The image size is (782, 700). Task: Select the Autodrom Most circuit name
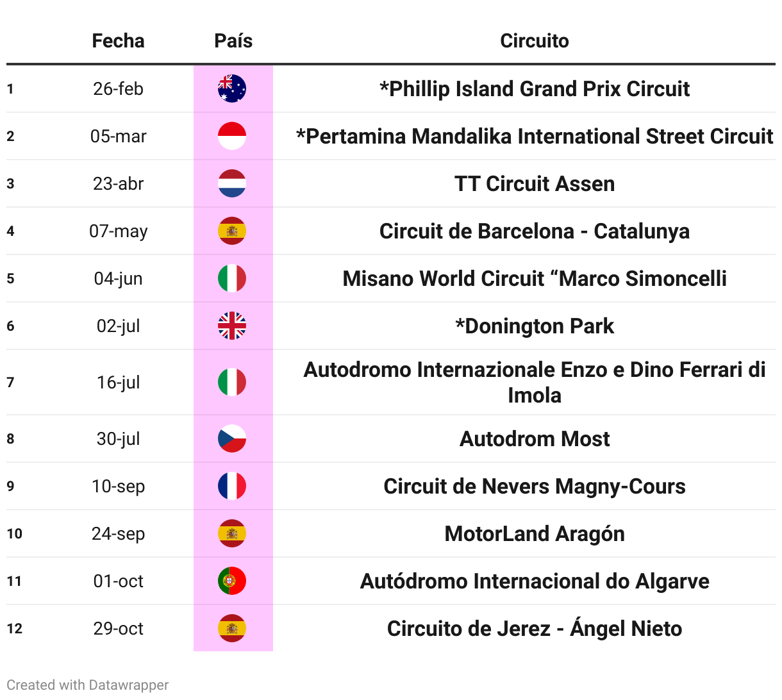(535, 439)
